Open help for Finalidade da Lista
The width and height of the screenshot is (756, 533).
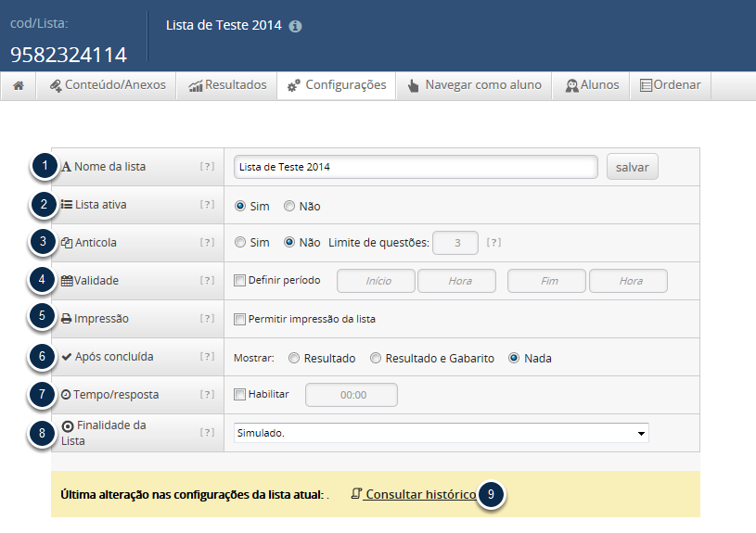point(208,433)
